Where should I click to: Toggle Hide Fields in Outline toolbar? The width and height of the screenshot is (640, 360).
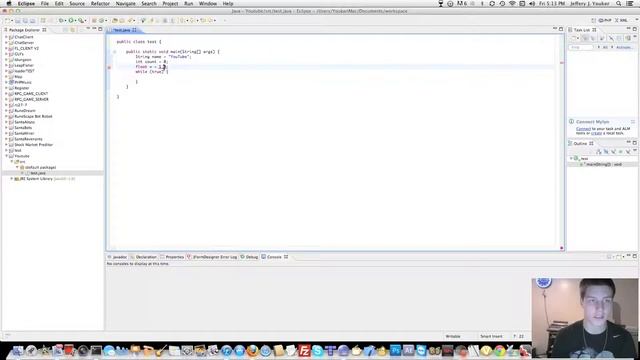[x=606, y=152]
